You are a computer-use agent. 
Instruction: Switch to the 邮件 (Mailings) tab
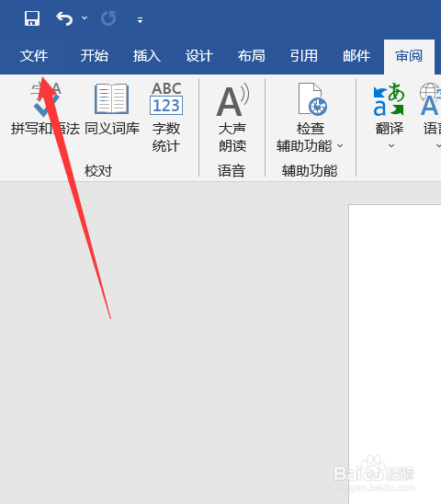click(x=356, y=56)
